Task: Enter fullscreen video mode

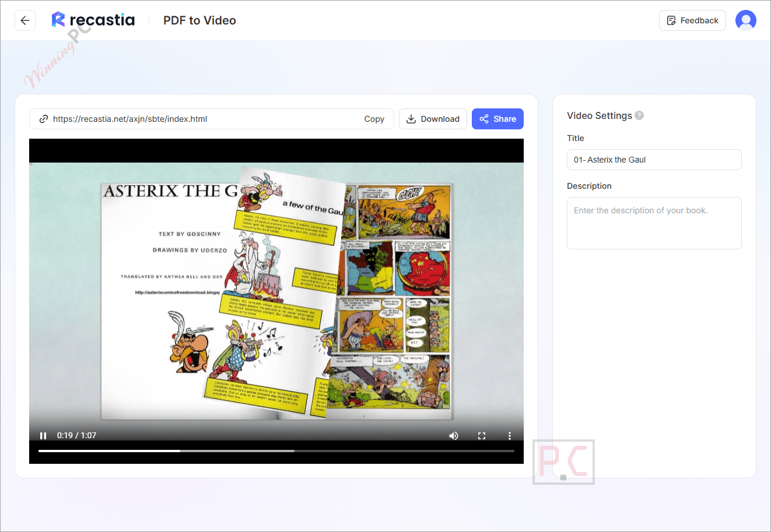Action: (482, 436)
